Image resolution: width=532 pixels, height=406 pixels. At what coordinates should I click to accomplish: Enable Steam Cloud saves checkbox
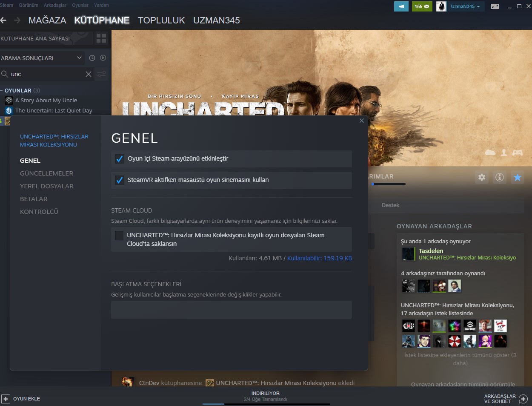[x=119, y=235]
